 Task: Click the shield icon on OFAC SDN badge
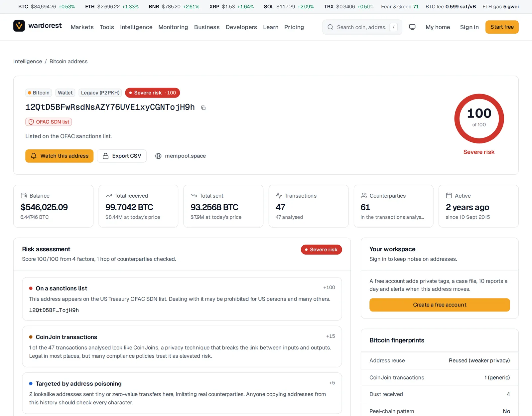tap(31, 122)
